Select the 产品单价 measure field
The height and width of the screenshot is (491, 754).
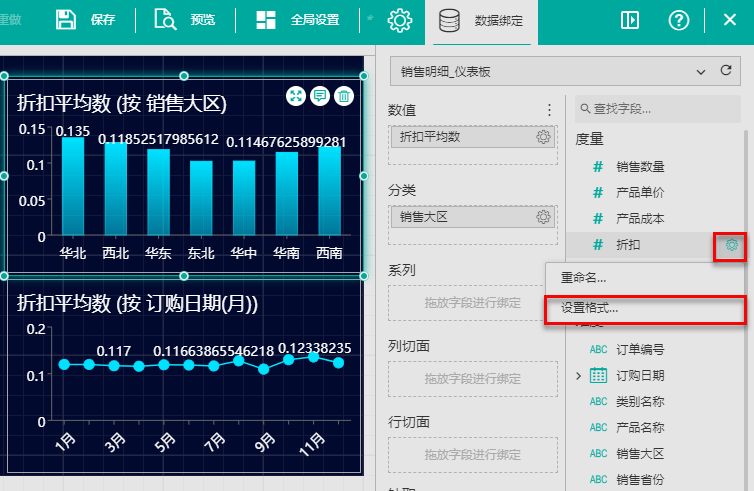pyautogui.click(x=640, y=192)
